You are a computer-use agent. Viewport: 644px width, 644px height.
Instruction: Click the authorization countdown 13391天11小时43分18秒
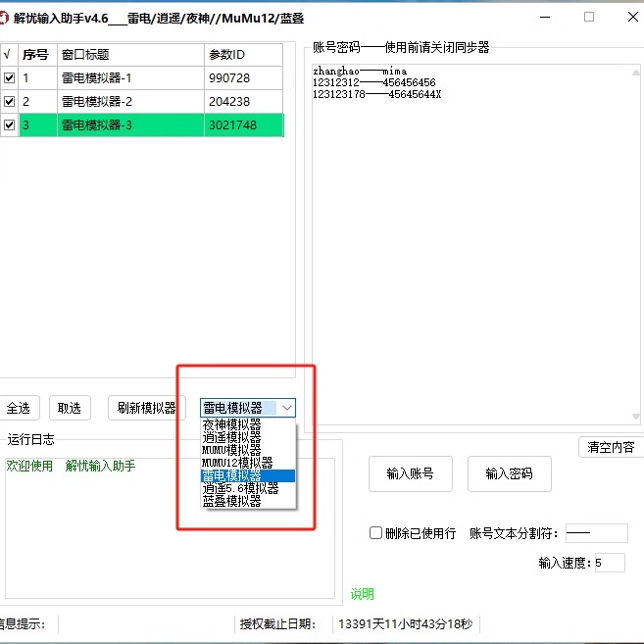(x=406, y=623)
